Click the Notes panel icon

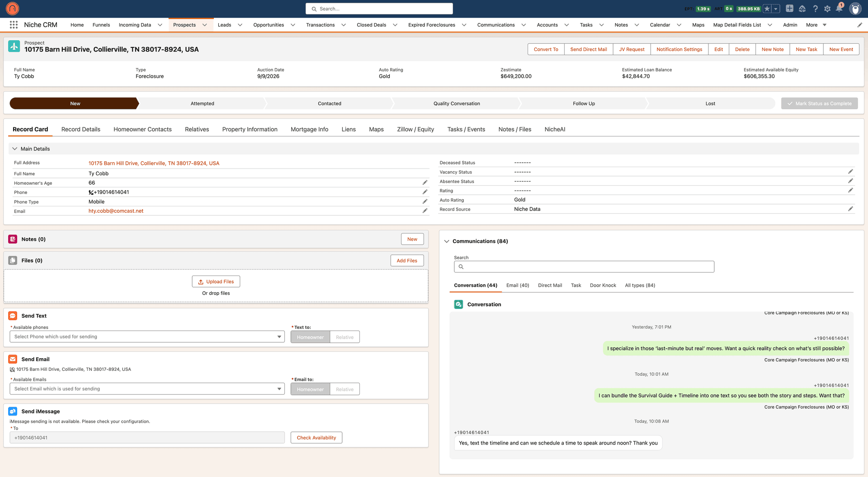[13, 239]
